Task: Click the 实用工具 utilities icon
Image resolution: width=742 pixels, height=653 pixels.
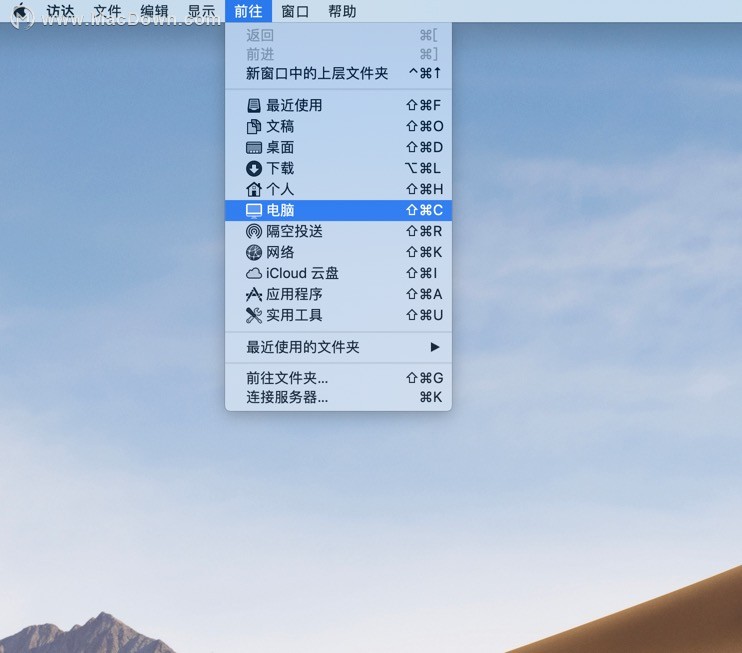Action: point(254,315)
